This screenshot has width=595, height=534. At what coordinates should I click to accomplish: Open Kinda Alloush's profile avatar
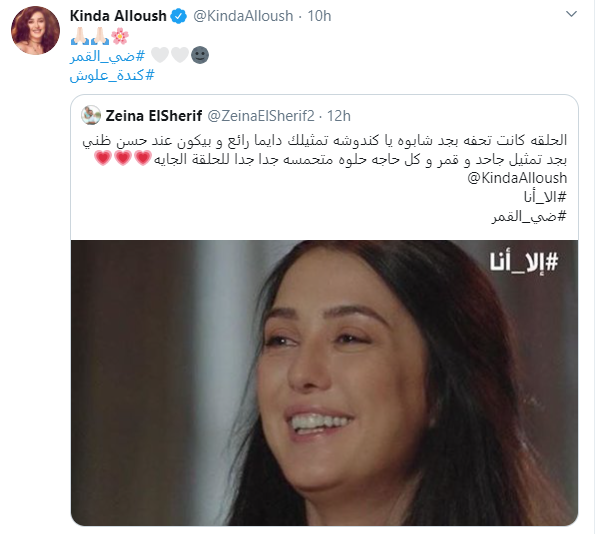pos(35,30)
